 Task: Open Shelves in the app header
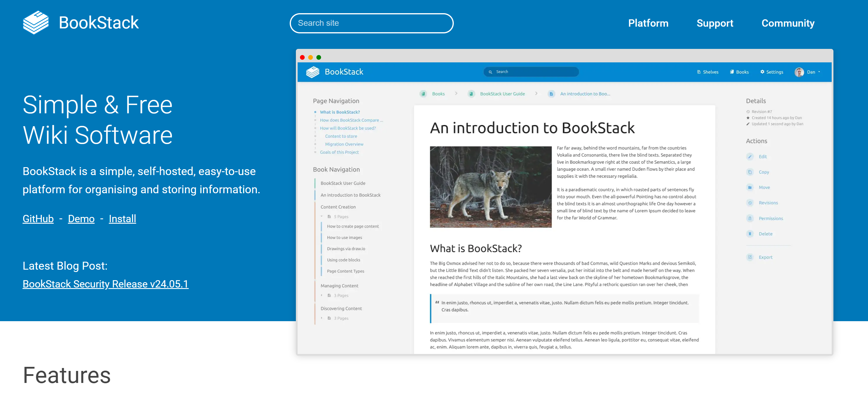tap(707, 72)
